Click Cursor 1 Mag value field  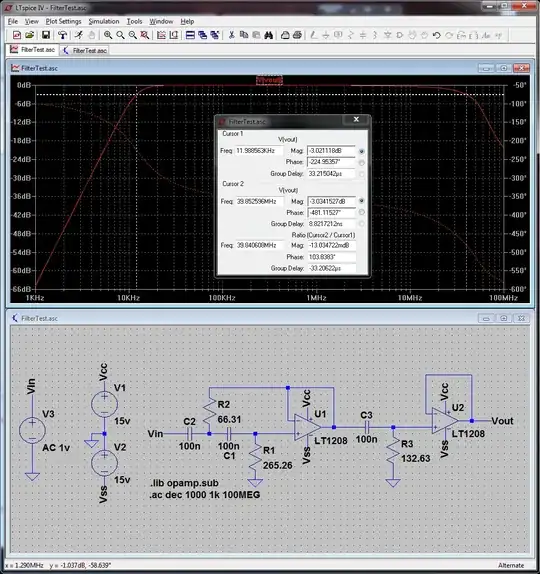coord(331,151)
